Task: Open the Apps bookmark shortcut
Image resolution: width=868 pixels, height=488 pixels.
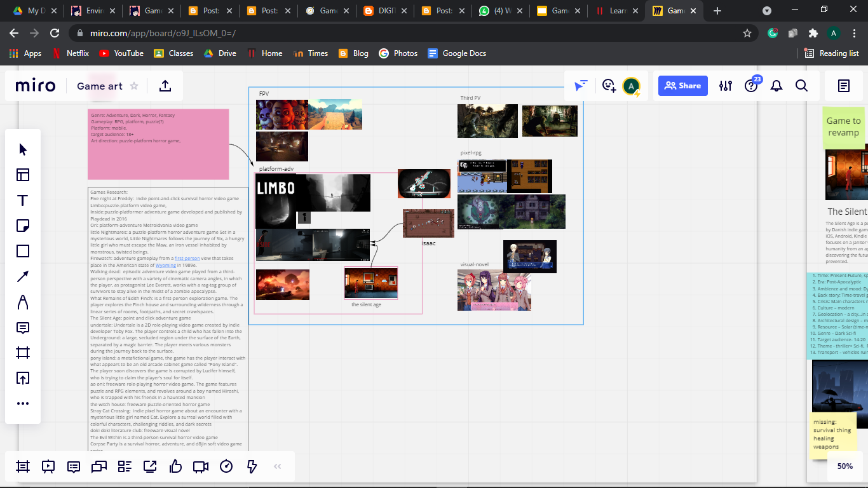Action: [x=25, y=53]
